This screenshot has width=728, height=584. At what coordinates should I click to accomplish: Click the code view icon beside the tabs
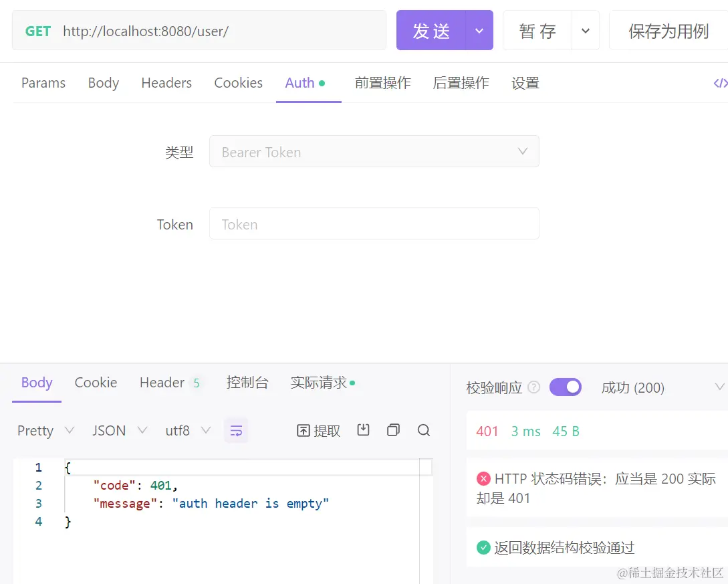pos(720,83)
